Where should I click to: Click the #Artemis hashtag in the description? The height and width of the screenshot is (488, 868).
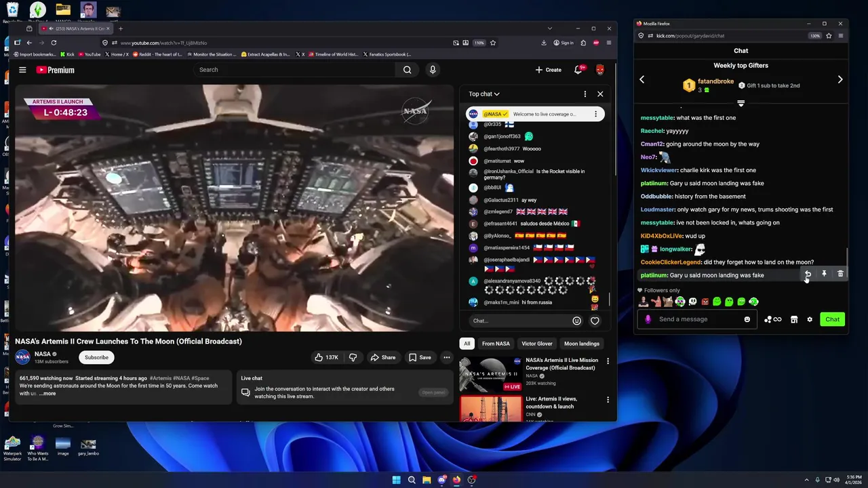[x=161, y=378]
